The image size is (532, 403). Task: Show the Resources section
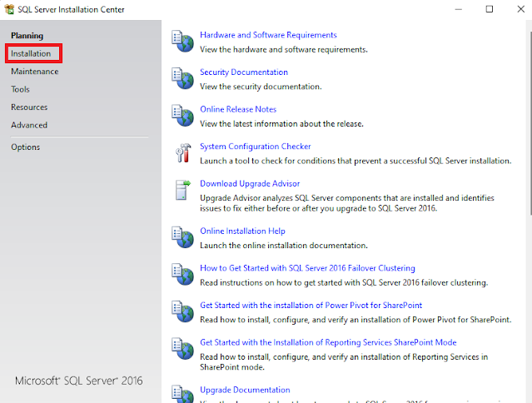(x=29, y=107)
